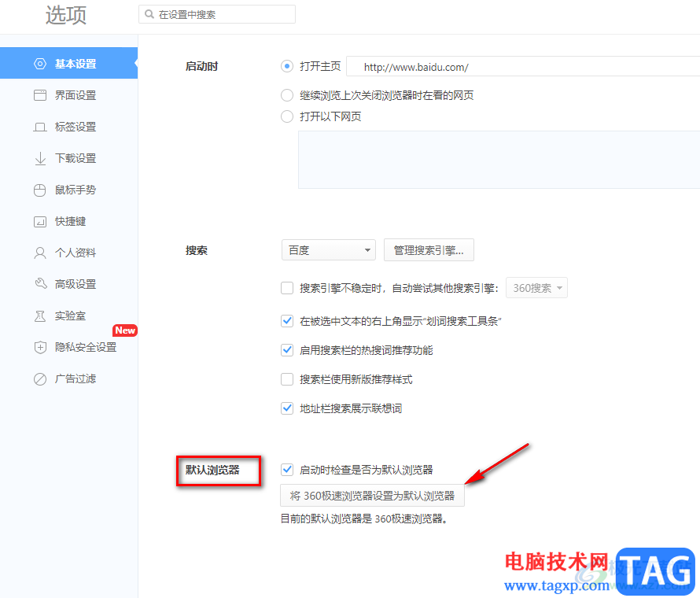700x598 pixels.
Task: Toggle 地址栏搜索展示联想词 checkbox
Action: tap(286, 408)
